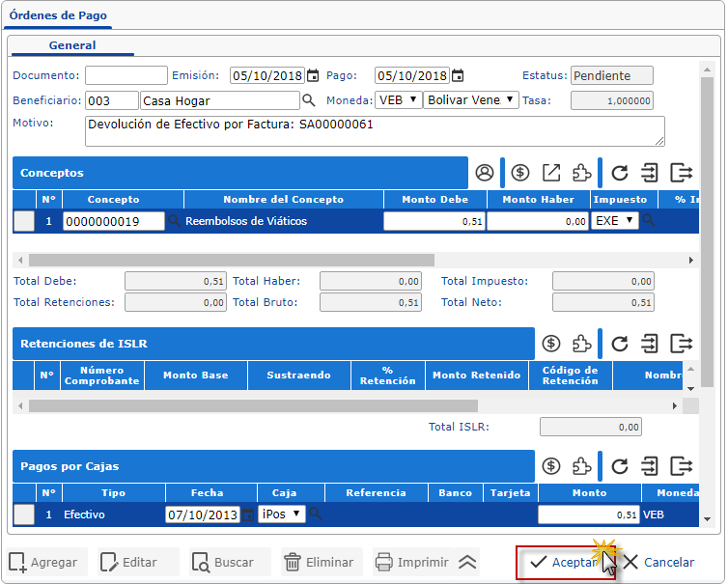Select row 1 checkbox in Pagos por Cajas
This screenshot has height=584, width=728.
click(24, 514)
